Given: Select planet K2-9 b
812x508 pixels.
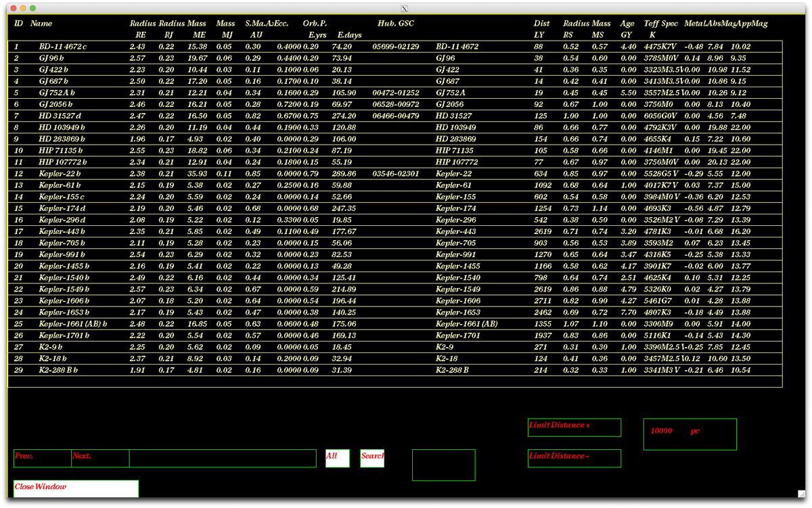Looking at the screenshot, I should (x=395, y=346).
